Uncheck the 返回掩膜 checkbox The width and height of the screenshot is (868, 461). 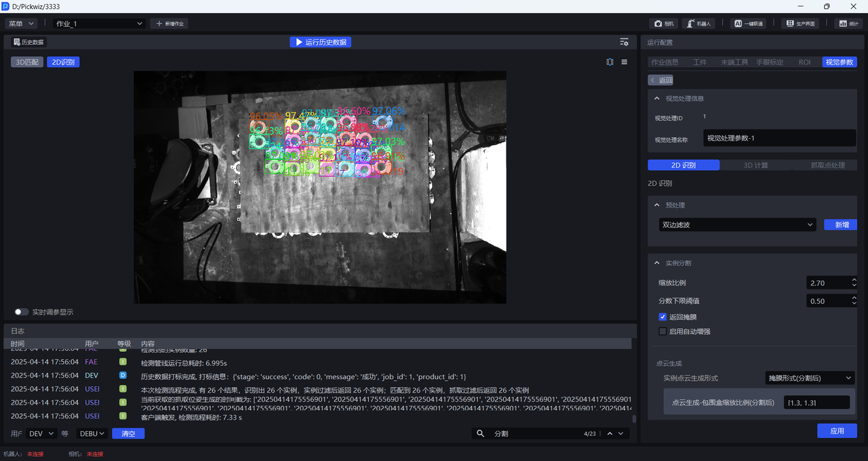click(x=663, y=317)
